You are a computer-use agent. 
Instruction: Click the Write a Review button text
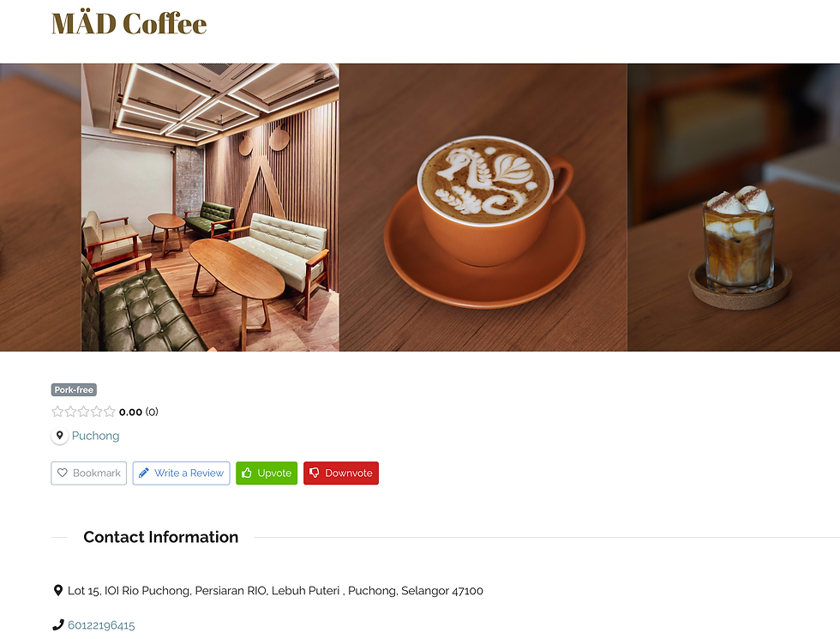pos(189,473)
